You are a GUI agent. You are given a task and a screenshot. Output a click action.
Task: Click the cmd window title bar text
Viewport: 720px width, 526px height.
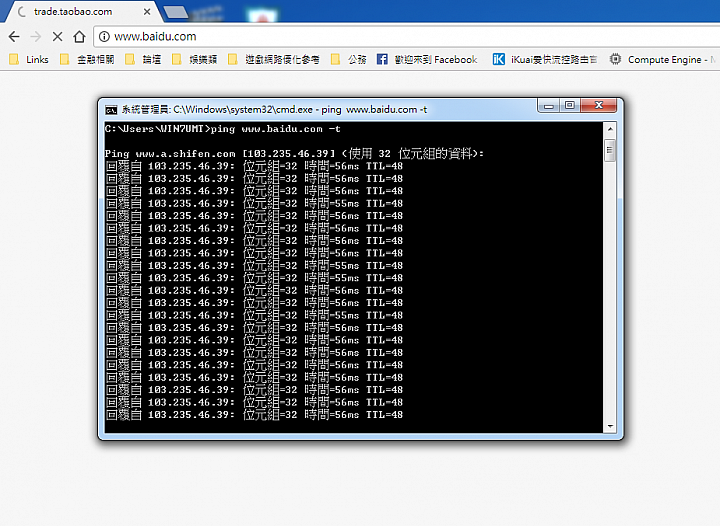pyautogui.click(x=274, y=110)
